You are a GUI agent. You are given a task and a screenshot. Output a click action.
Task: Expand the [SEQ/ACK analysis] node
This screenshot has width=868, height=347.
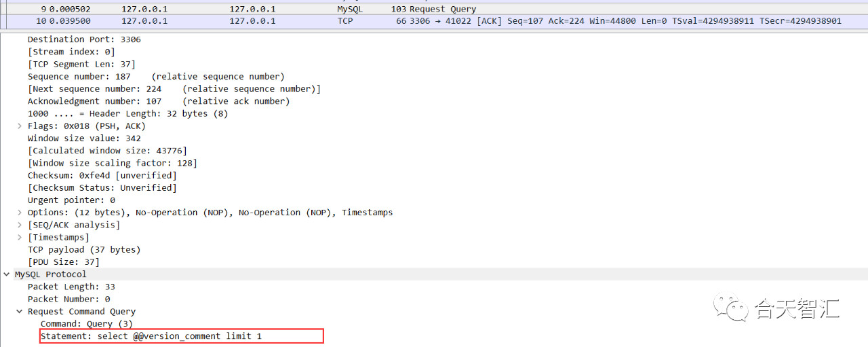point(19,225)
